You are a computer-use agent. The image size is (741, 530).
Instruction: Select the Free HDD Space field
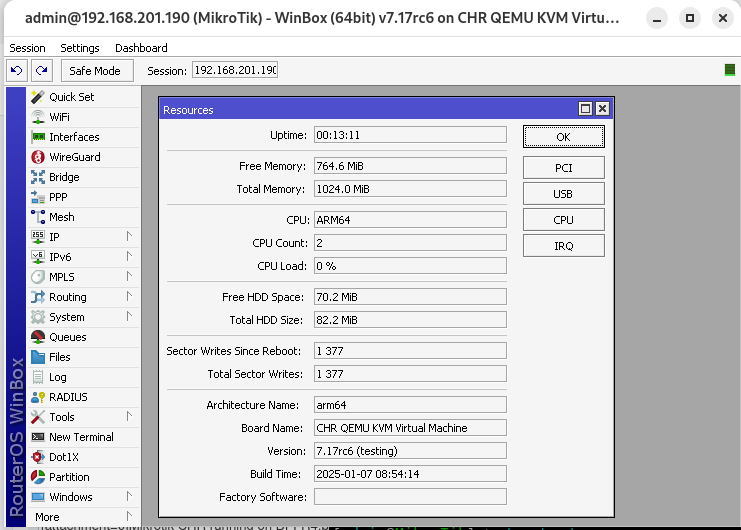[x=410, y=297]
